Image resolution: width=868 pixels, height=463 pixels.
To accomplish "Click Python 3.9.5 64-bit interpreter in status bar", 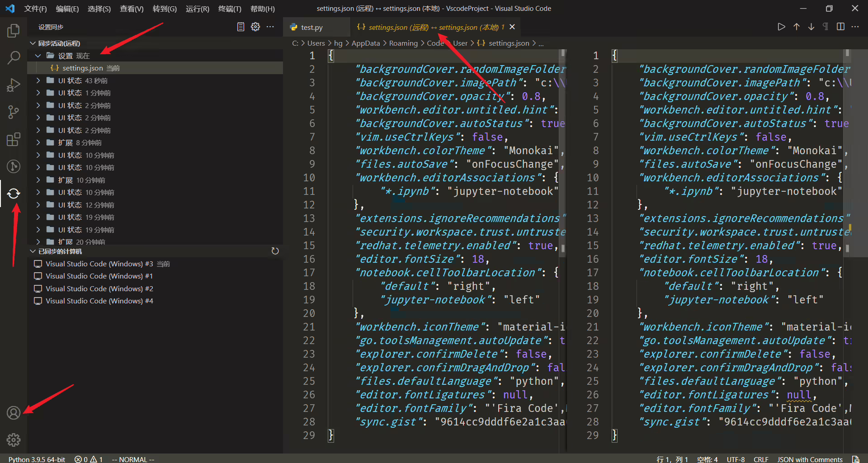I will (37, 459).
